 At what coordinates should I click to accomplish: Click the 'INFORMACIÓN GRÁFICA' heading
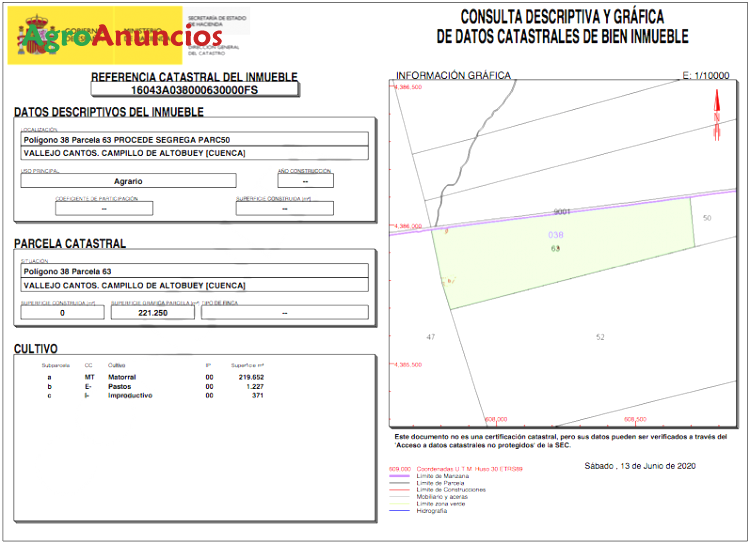tap(453, 75)
